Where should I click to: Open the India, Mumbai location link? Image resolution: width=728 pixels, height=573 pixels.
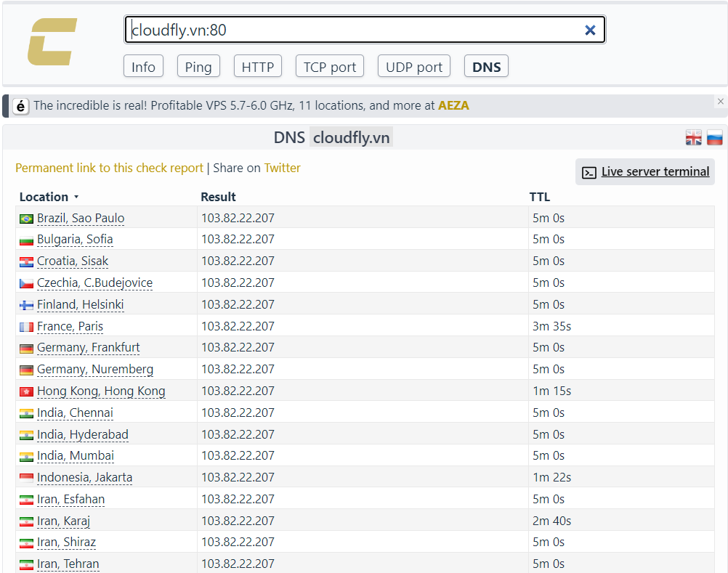click(76, 455)
